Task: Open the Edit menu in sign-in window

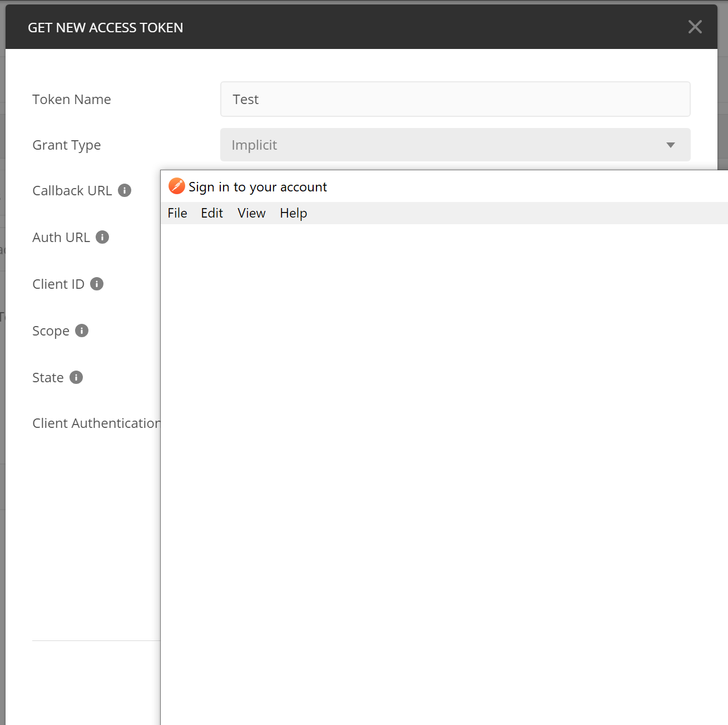Action: point(212,213)
